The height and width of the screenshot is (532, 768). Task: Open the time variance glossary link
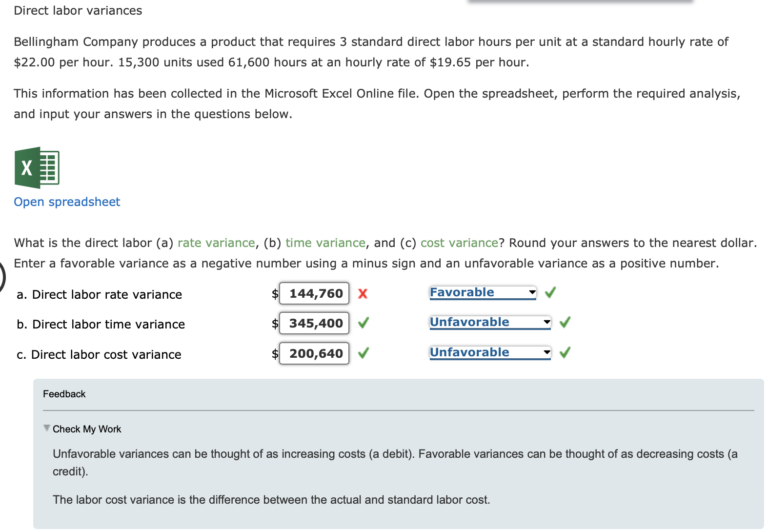325,243
